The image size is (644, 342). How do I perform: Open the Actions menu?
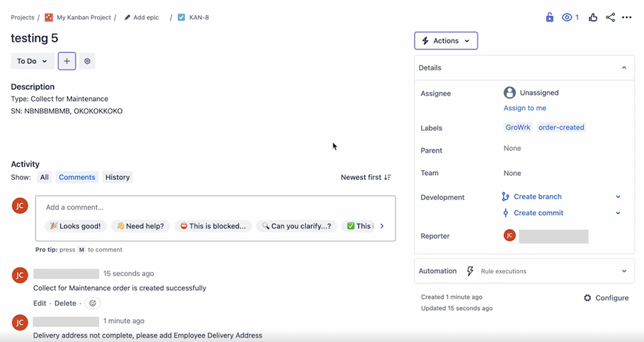pyautogui.click(x=445, y=40)
